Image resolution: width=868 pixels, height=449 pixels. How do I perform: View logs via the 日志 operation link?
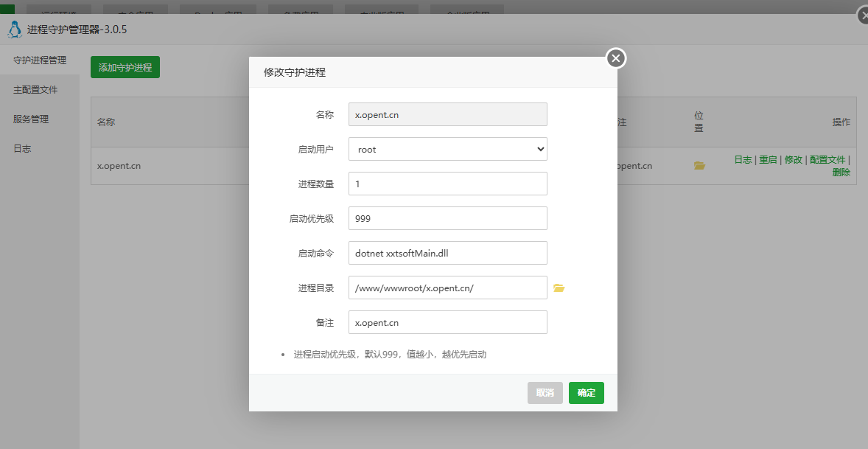coord(742,159)
